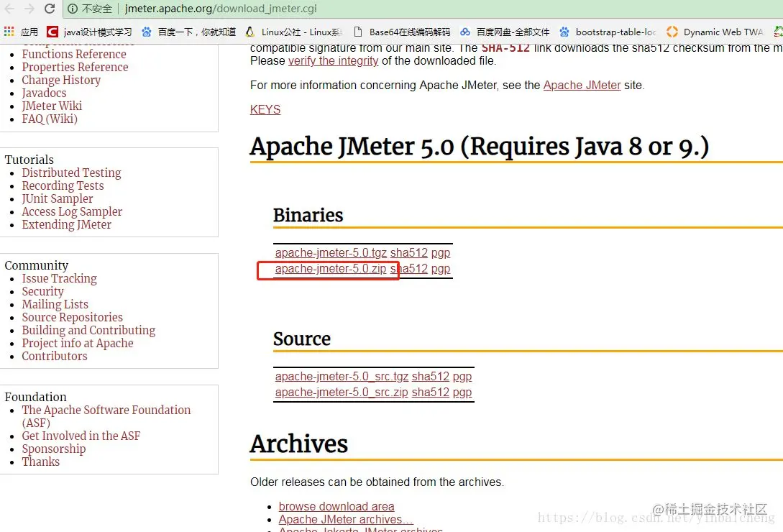Open Contributors community link
This screenshot has width=783, height=532.
click(55, 357)
